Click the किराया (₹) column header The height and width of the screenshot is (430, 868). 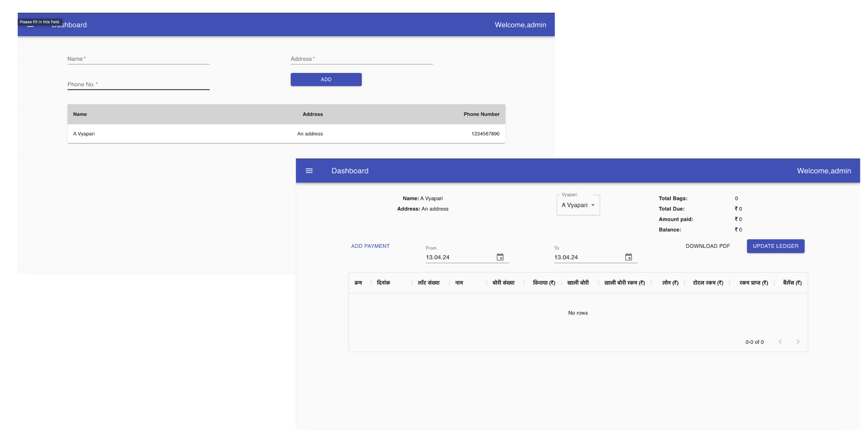click(544, 283)
